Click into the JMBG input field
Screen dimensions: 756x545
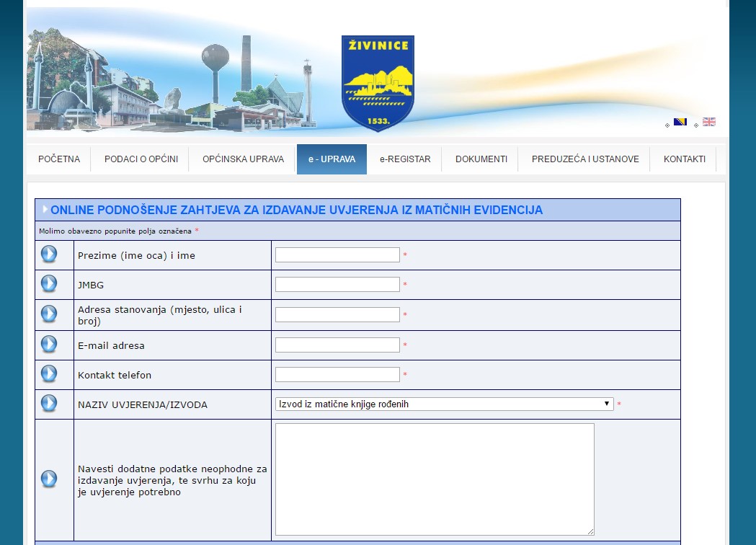pyautogui.click(x=337, y=285)
